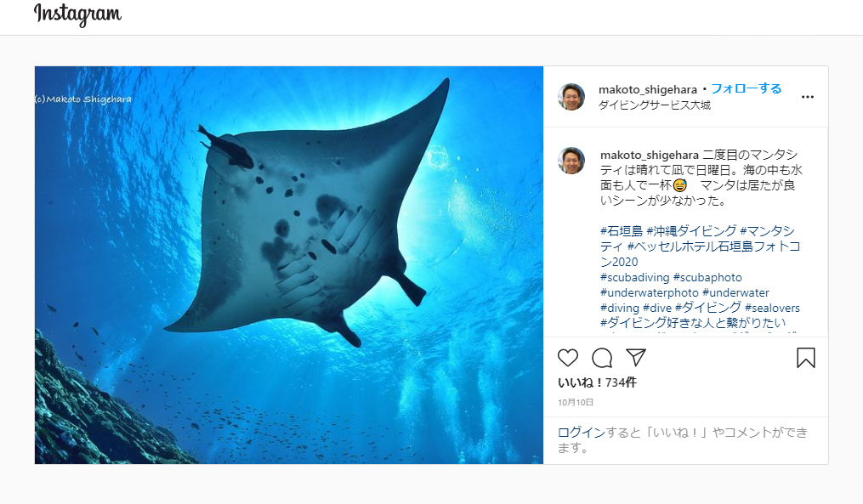The width and height of the screenshot is (863, 504).
Task: Open the #sealovers hashtag
Action: (x=772, y=308)
